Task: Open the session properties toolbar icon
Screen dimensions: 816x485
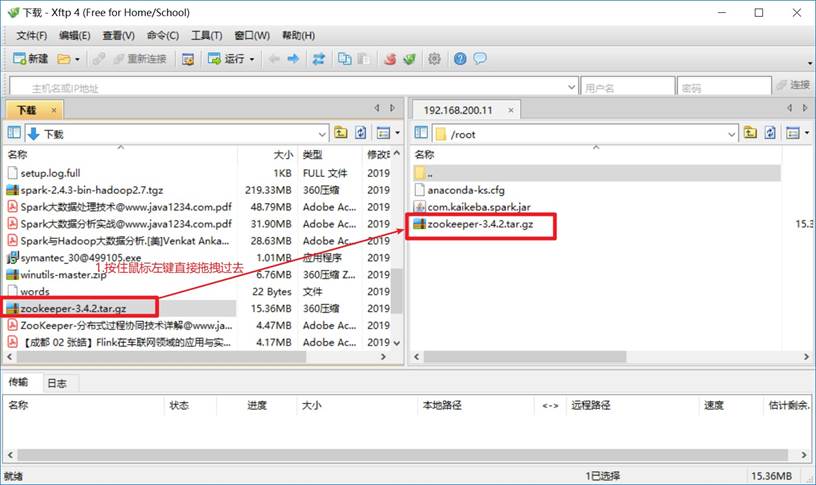Action: point(188,59)
